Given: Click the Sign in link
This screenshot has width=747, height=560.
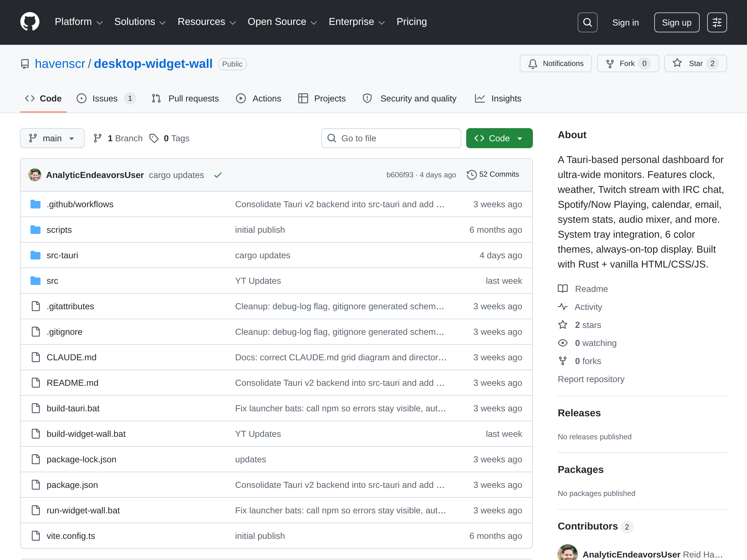Looking at the screenshot, I should coord(625,23).
